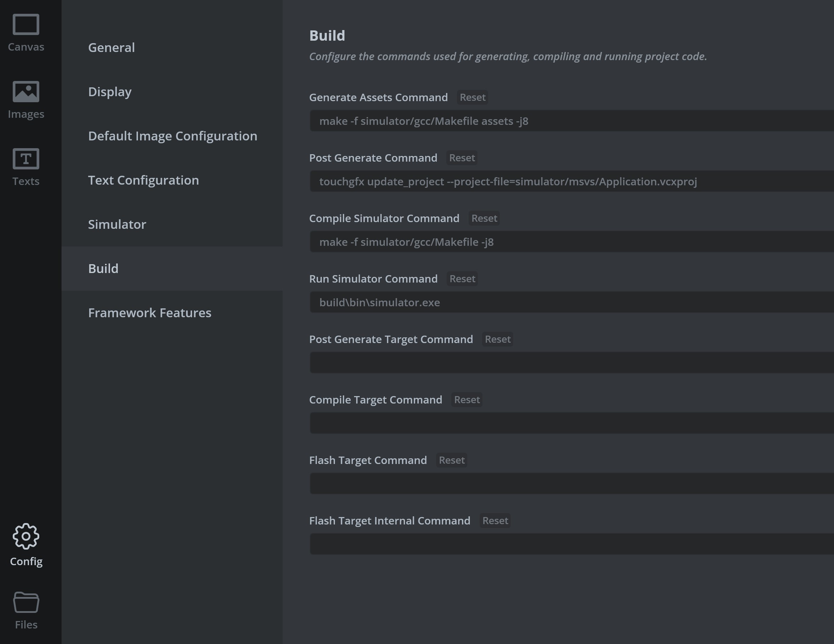Viewport: 834px width, 644px height.
Task: Reset the Generate Assets Command
Action: 473,97
